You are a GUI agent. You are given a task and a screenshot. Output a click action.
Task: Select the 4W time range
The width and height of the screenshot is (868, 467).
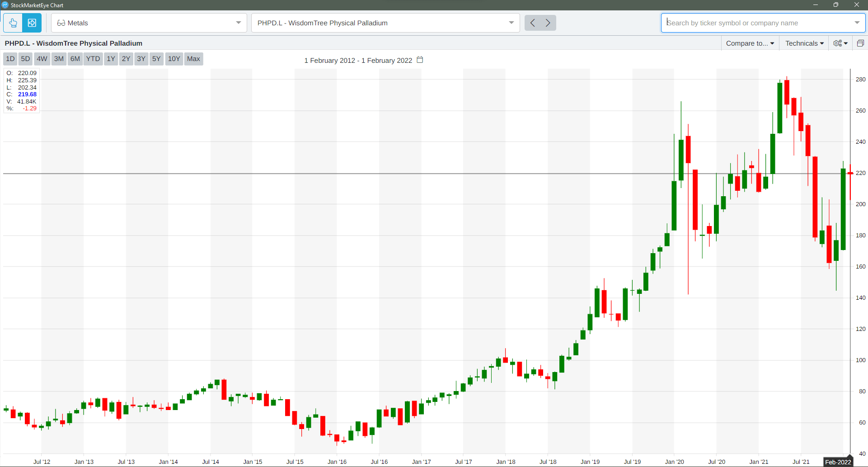point(42,59)
